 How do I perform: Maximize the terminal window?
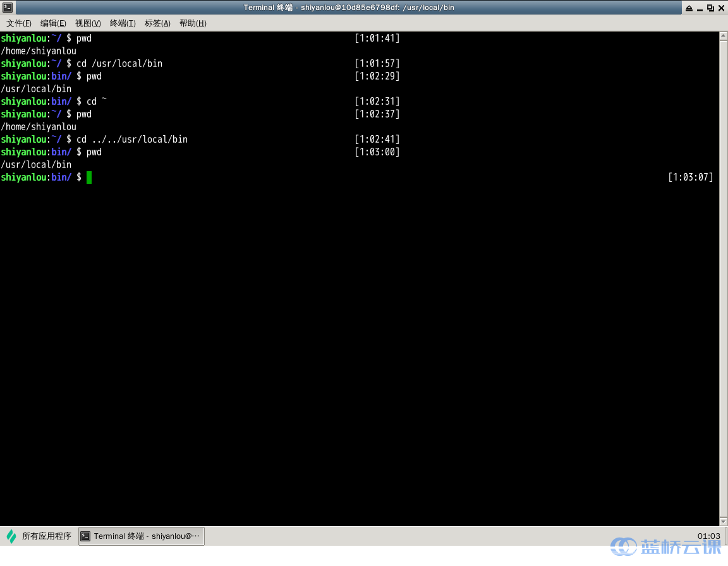[x=710, y=8]
